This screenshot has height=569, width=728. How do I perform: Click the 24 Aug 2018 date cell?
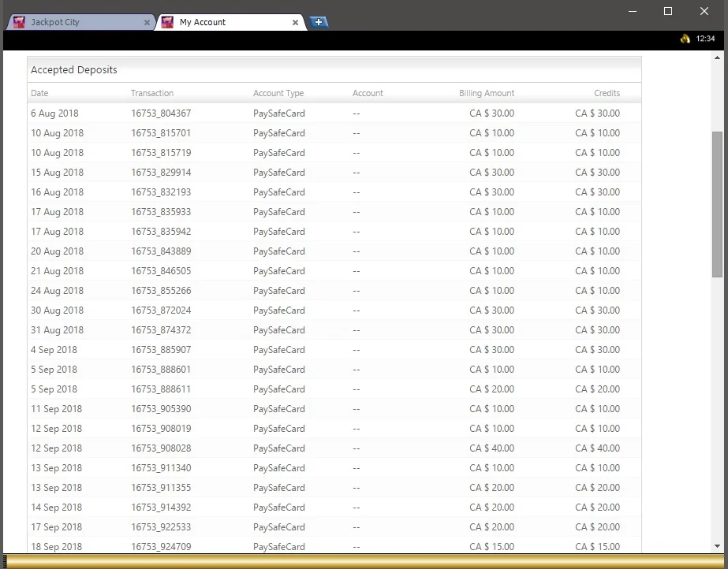click(x=57, y=291)
